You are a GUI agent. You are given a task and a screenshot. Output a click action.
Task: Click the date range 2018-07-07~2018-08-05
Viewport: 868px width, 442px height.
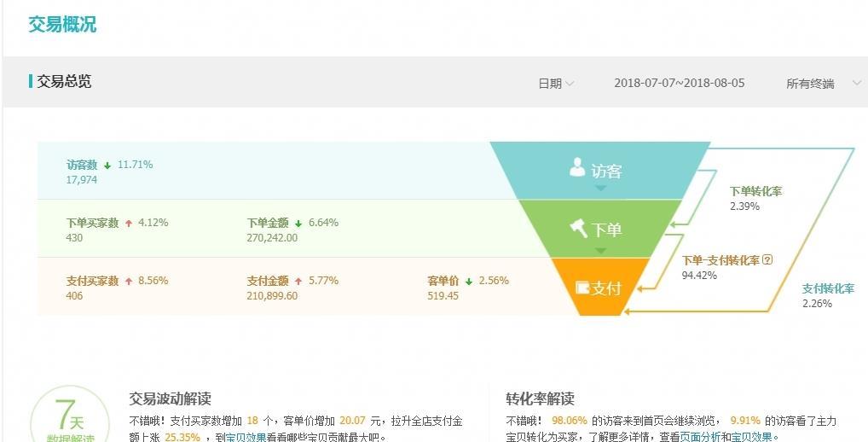pos(680,83)
